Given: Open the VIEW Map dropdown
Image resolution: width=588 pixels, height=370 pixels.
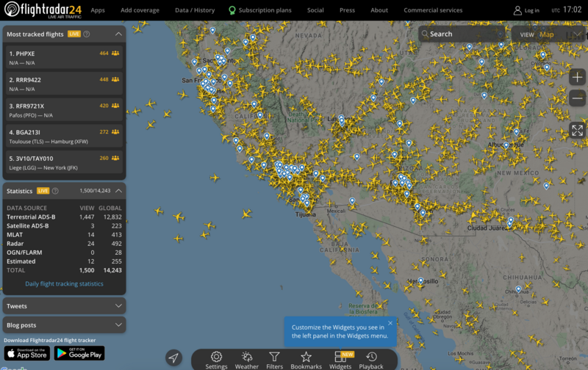Looking at the screenshot, I should point(549,35).
